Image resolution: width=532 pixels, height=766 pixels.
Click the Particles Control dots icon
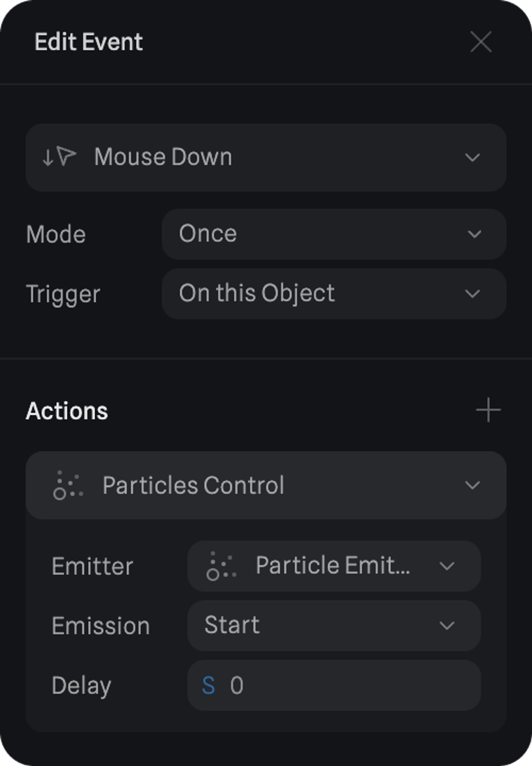(x=68, y=485)
